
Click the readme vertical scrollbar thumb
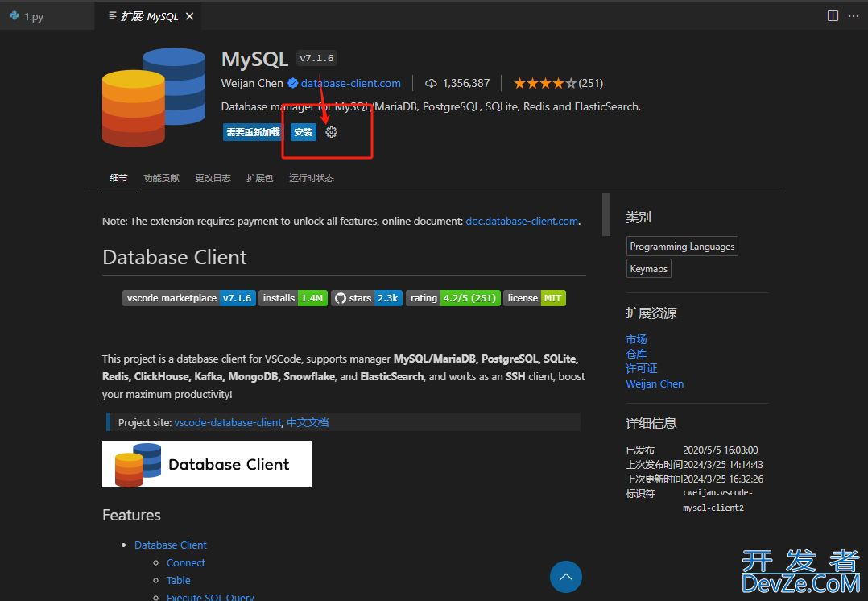click(606, 214)
